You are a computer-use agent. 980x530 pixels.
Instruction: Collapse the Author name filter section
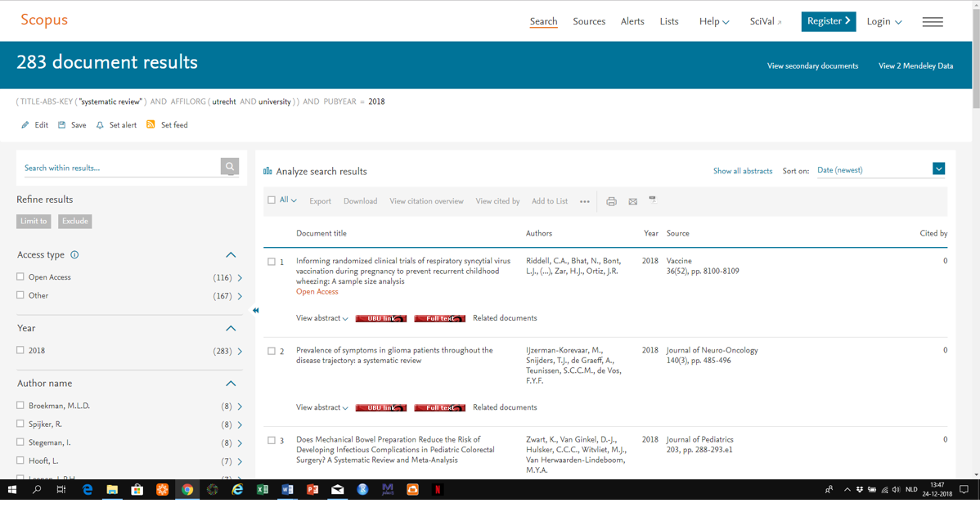point(231,384)
